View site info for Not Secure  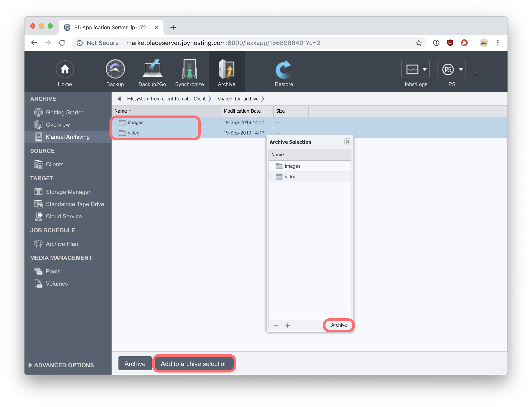(98, 43)
